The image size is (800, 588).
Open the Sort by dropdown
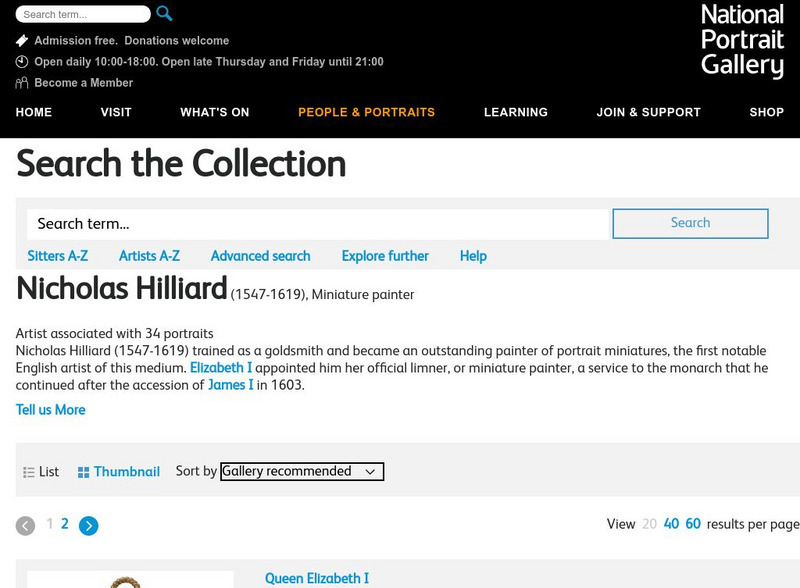302,471
